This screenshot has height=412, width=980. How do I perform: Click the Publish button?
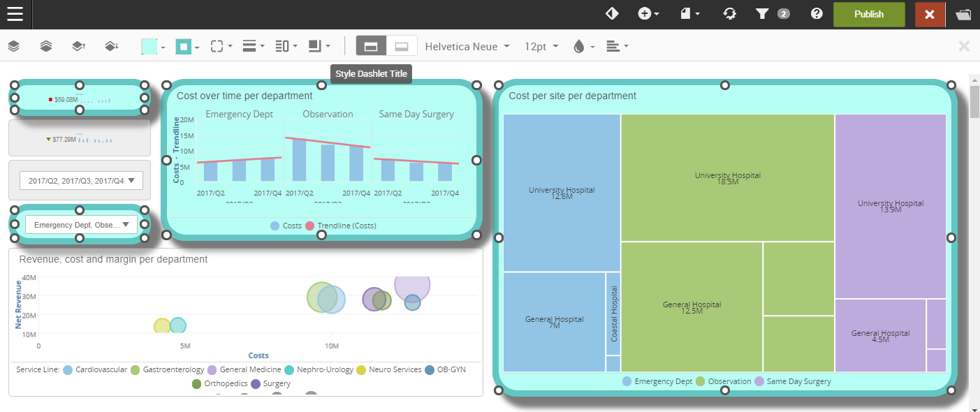868,14
